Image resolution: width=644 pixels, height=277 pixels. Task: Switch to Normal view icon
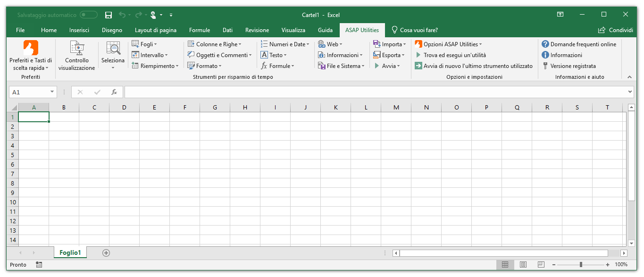point(505,265)
